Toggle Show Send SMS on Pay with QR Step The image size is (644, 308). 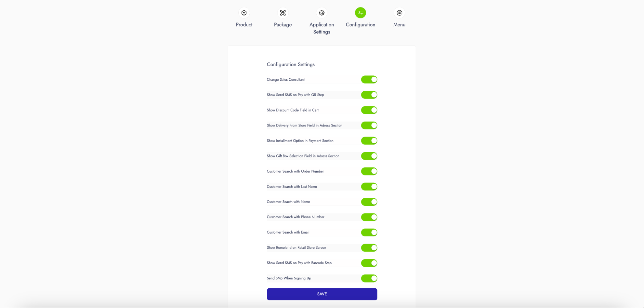click(x=369, y=95)
